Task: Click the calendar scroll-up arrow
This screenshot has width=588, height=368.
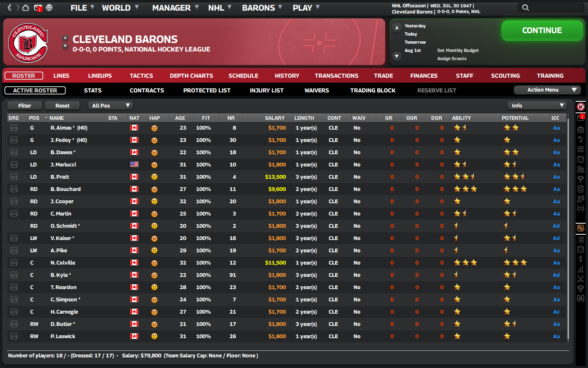Action: click(x=396, y=27)
